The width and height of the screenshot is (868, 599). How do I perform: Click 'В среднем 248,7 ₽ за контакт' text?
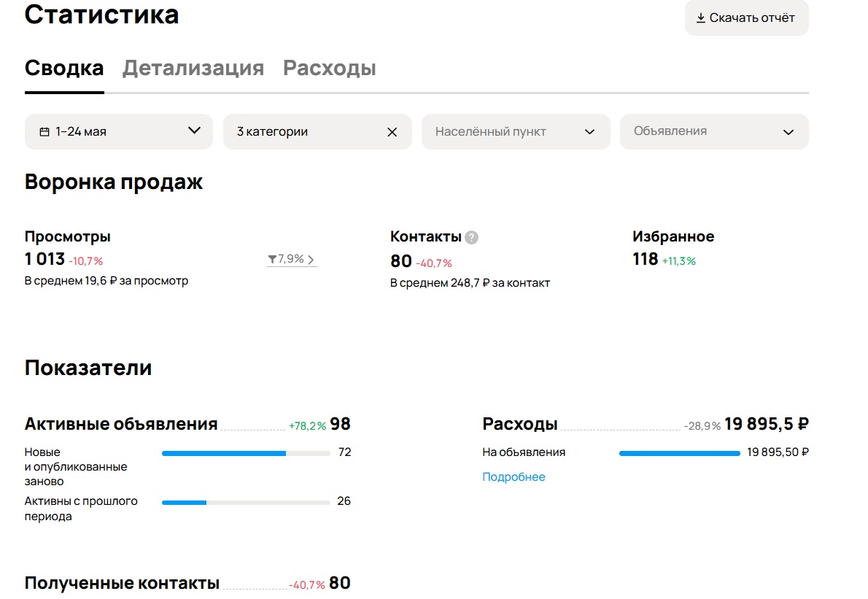[470, 283]
